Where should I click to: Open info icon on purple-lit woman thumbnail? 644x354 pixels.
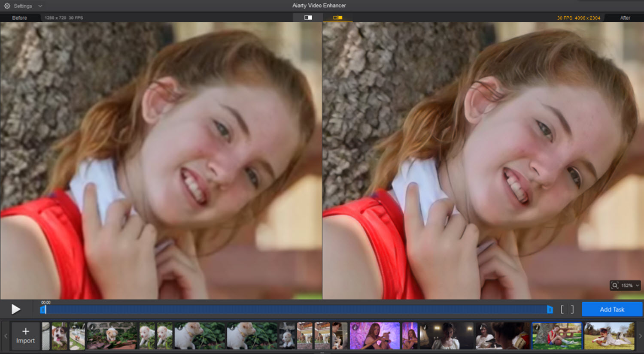pos(355,327)
